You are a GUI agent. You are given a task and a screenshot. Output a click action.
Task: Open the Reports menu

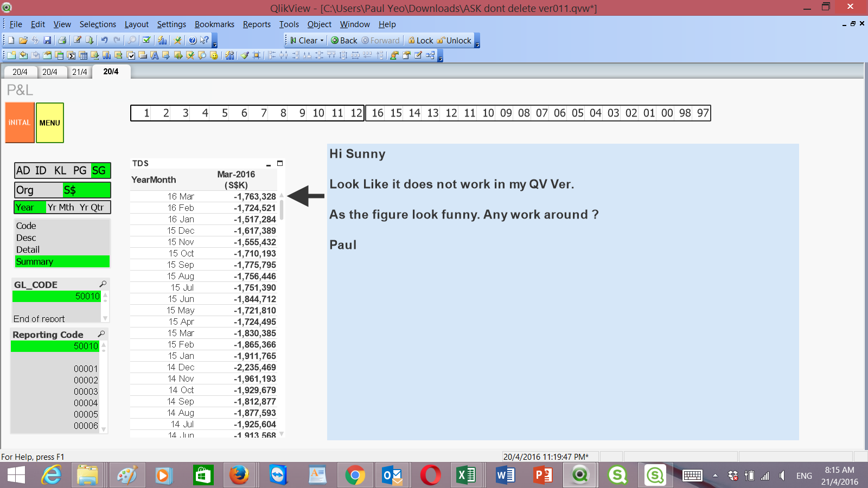257,24
